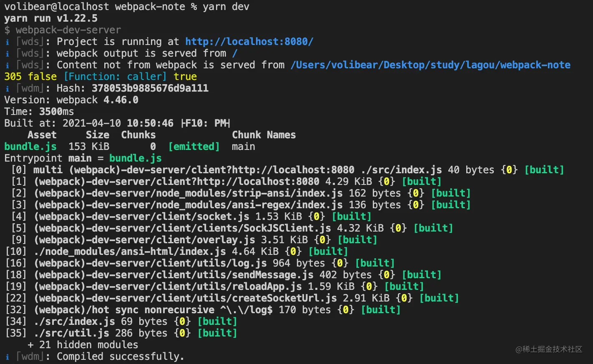Image resolution: width=593 pixels, height=364 pixels.
Task: Click the SockJSClient.js module path
Action: pyautogui.click(x=183, y=228)
